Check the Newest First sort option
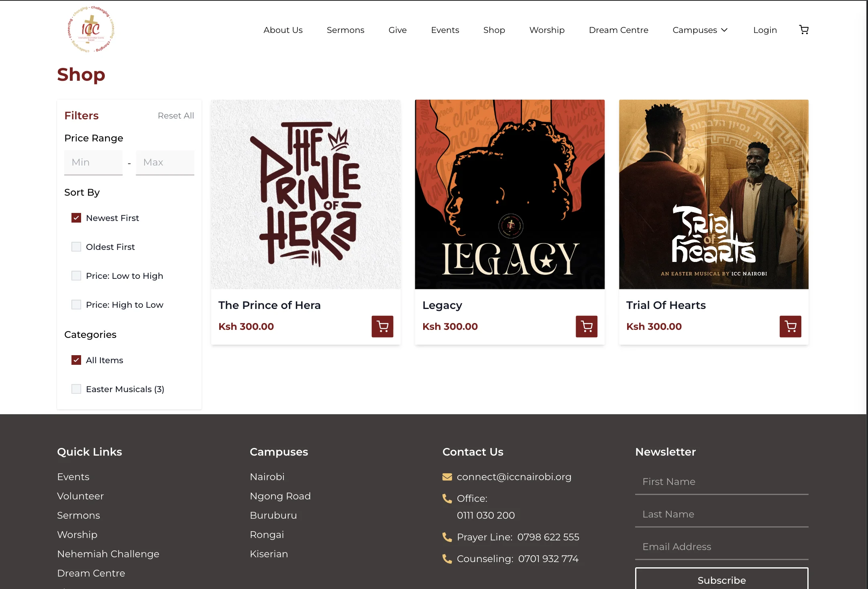 (x=76, y=218)
